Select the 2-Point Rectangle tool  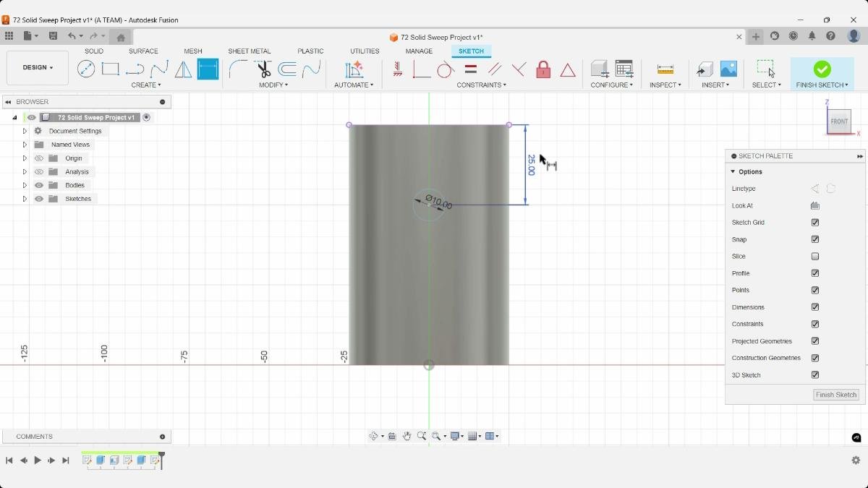(x=110, y=69)
